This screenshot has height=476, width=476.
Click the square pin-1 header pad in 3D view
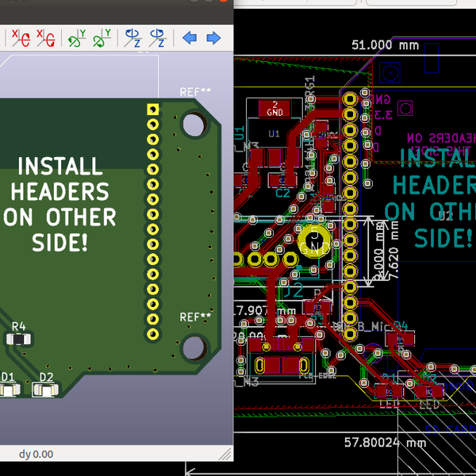[152, 109]
